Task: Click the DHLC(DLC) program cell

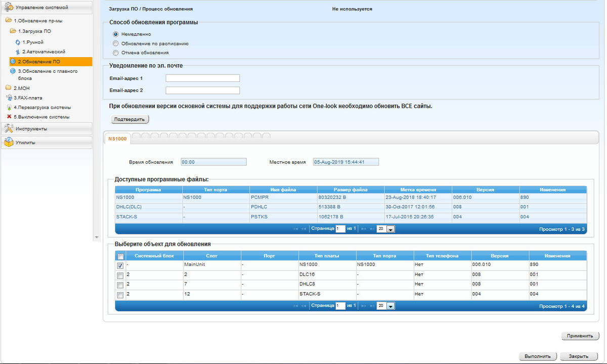Action: click(x=149, y=207)
